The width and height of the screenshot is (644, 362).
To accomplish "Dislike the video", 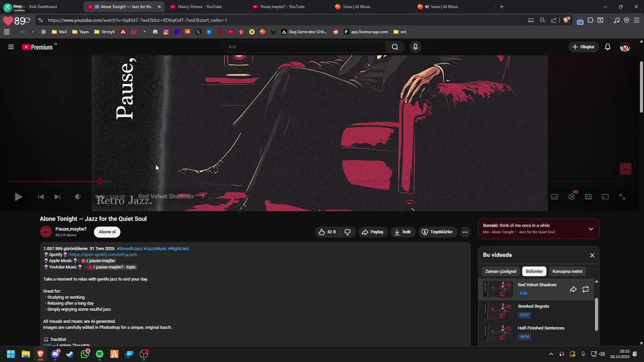I will [347, 232].
